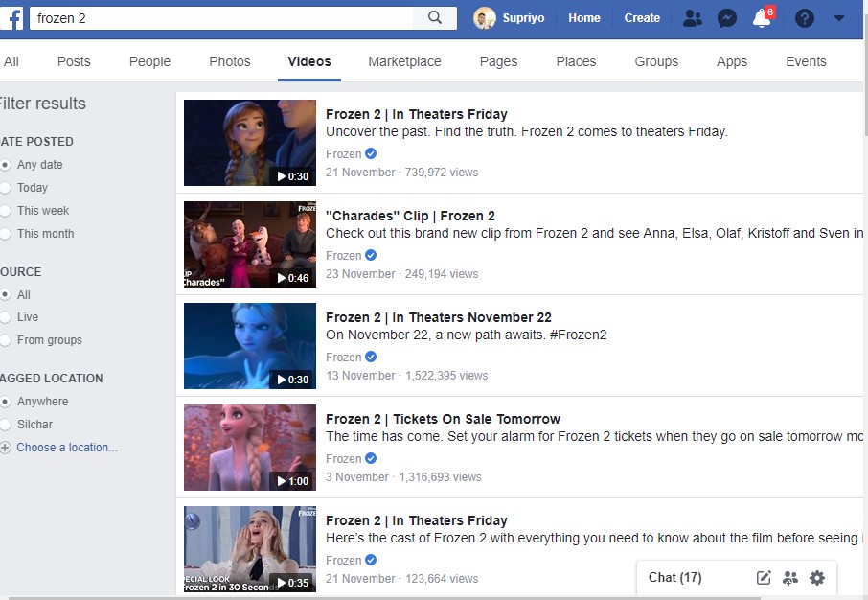868x600 pixels.
Task: Select the All source radio button
Action: (x=5, y=295)
